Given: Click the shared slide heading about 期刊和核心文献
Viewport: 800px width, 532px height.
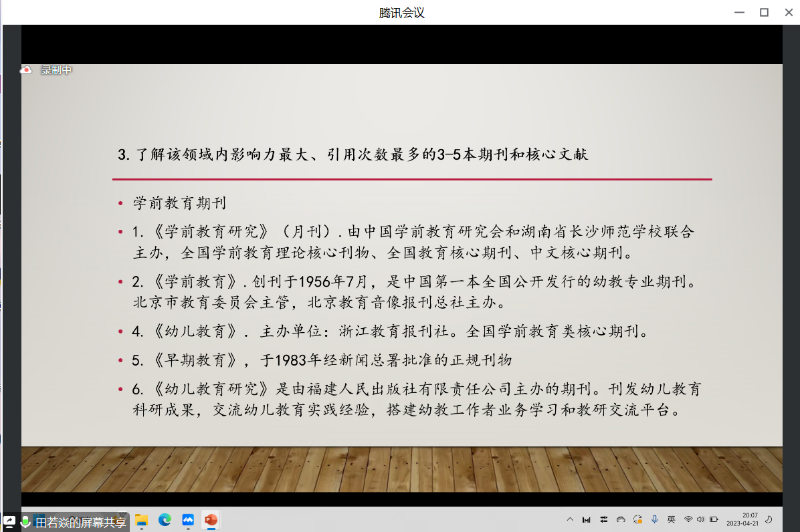Looking at the screenshot, I should click(353, 155).
